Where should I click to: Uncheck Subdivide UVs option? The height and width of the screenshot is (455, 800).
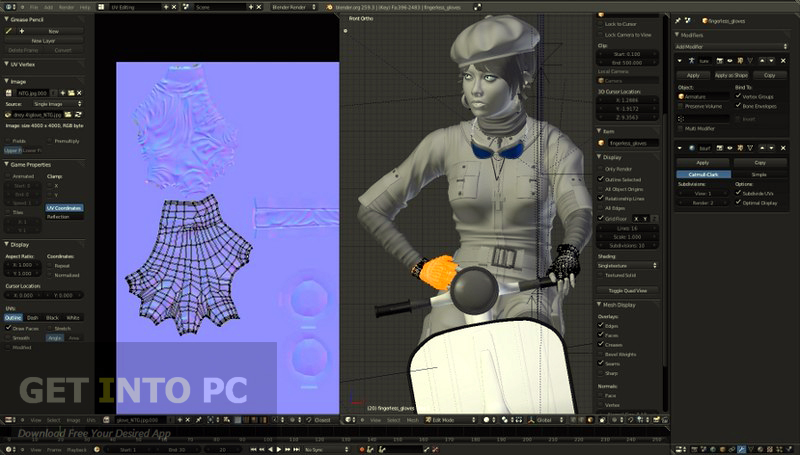pyautogui.click(x=738, y=193)
